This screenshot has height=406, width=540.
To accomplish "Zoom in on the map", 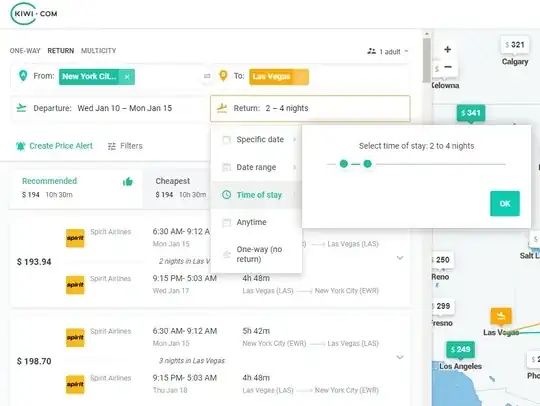I will 447,50.
